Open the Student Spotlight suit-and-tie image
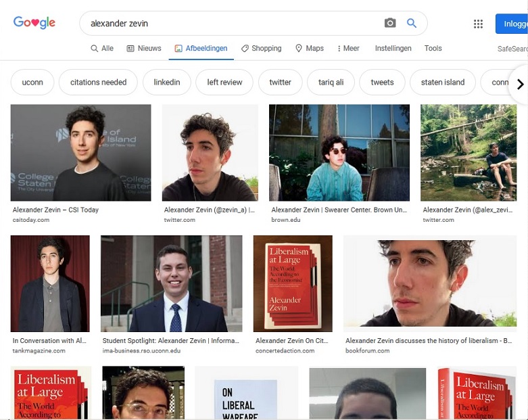 (x=172, y=283)
